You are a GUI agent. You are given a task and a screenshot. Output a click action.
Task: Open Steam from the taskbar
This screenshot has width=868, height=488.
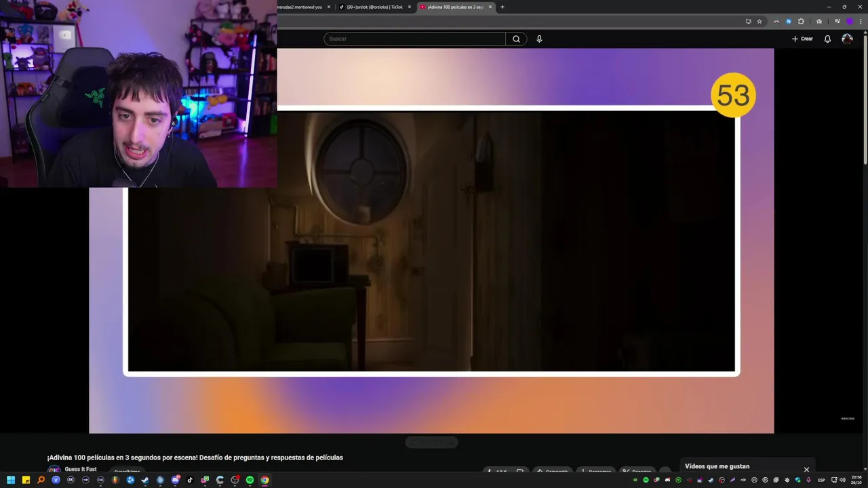click(x=145, y=480)
